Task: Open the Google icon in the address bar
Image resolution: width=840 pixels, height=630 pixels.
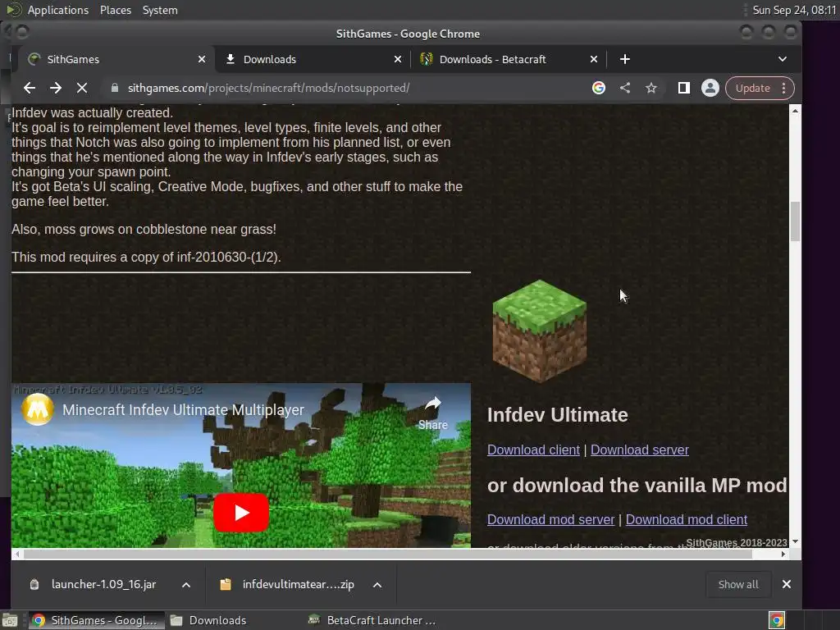Action: coord(598,88)
